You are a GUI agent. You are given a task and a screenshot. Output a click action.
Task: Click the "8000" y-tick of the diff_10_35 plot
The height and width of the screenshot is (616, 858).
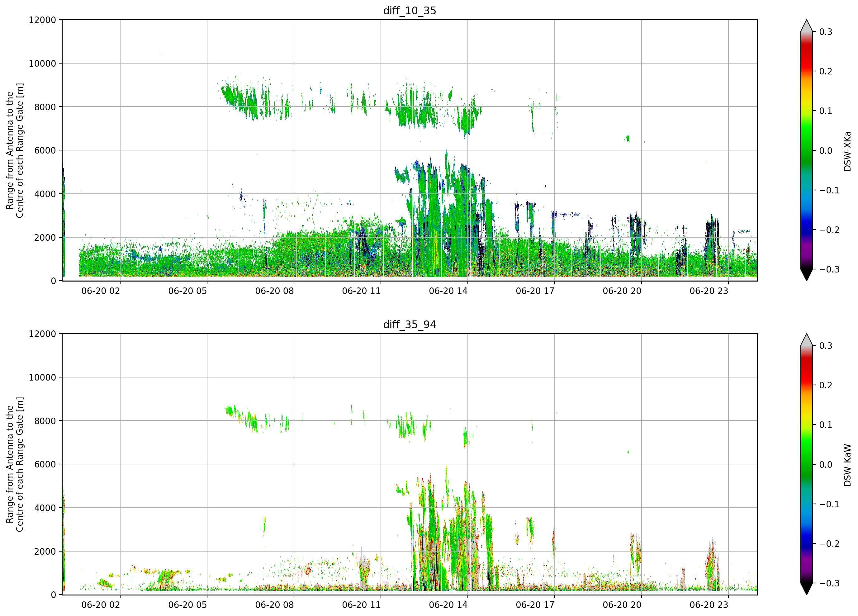click(x=45, y=107)
